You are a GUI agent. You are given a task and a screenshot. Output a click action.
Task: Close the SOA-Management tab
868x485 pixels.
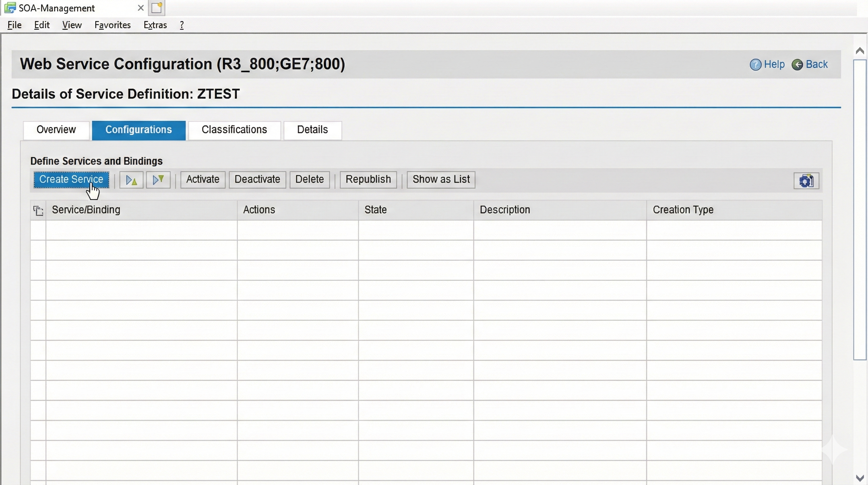(x=141, y=8)
